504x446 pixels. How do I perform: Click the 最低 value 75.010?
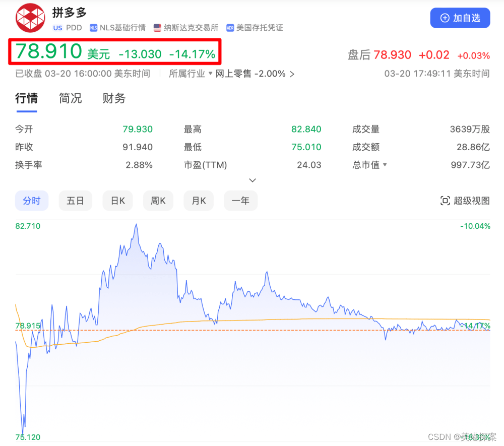point(306,147)
